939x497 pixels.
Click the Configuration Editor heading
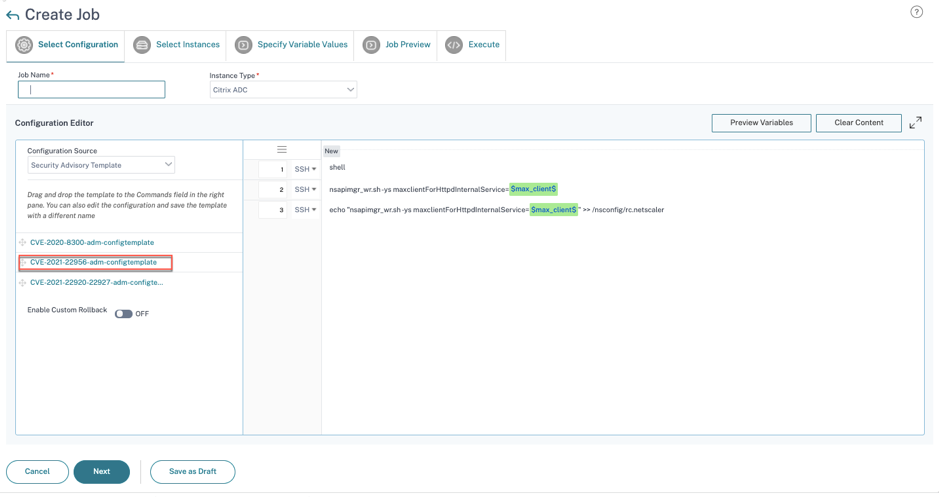(x=54, y=123)
